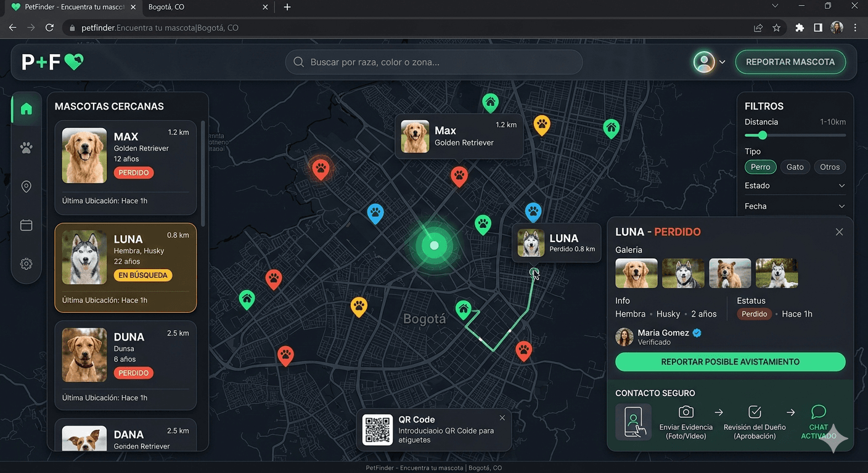Focus the search field for raza, color o zona
Screen dimensions: 868x473
[x=434, y=62]
